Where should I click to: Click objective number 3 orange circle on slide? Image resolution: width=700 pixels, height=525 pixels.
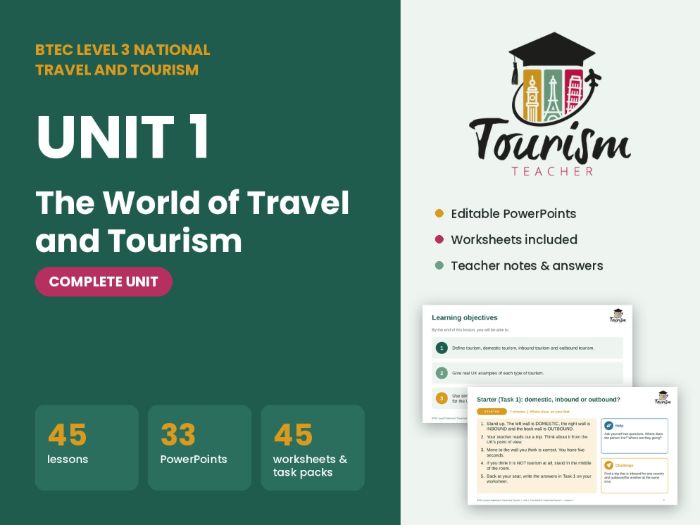point(442,398)
